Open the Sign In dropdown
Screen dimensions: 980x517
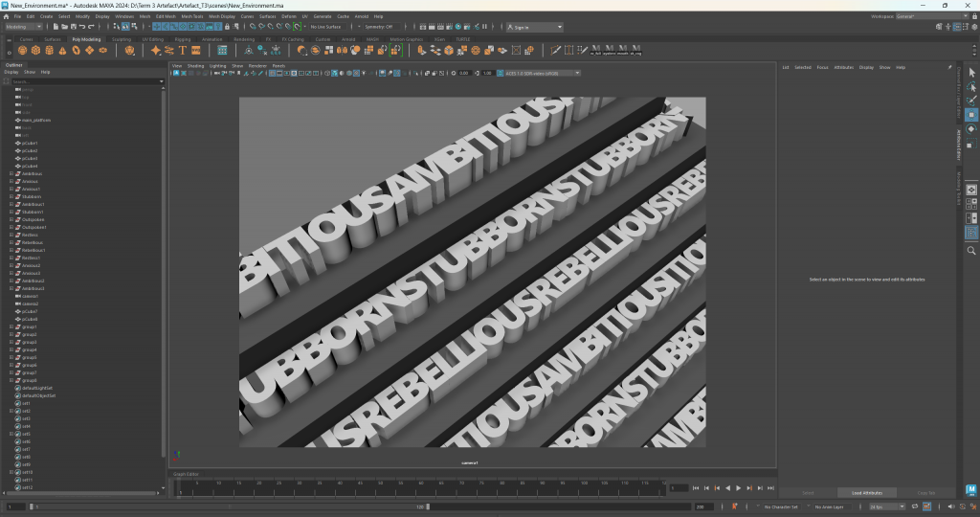pos(534,27)
